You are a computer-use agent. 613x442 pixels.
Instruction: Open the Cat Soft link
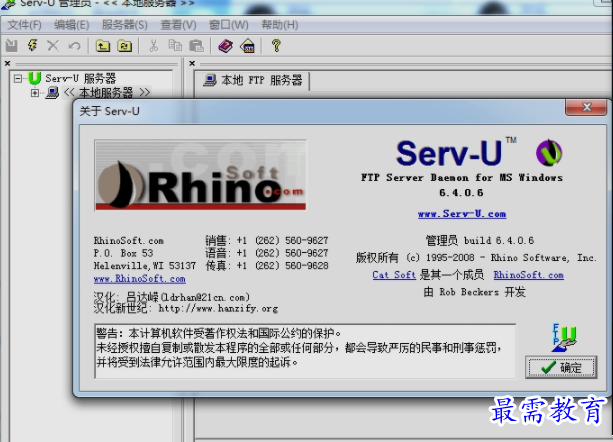point(394,275)
